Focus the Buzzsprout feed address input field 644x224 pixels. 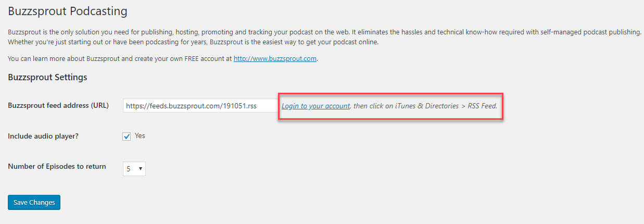[x=200, y=106]
